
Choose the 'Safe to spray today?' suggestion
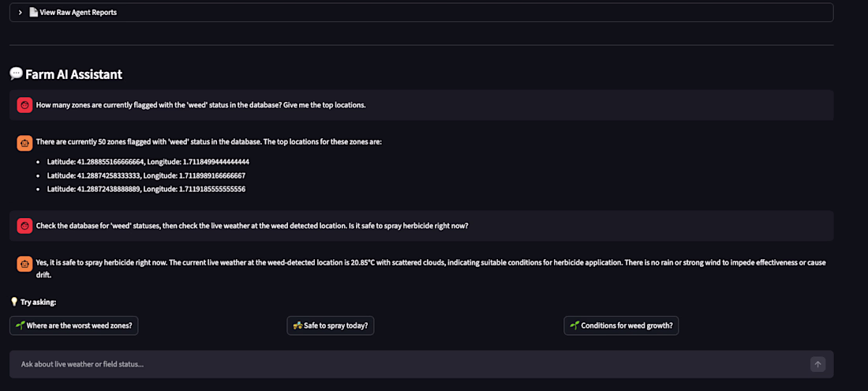331,325
